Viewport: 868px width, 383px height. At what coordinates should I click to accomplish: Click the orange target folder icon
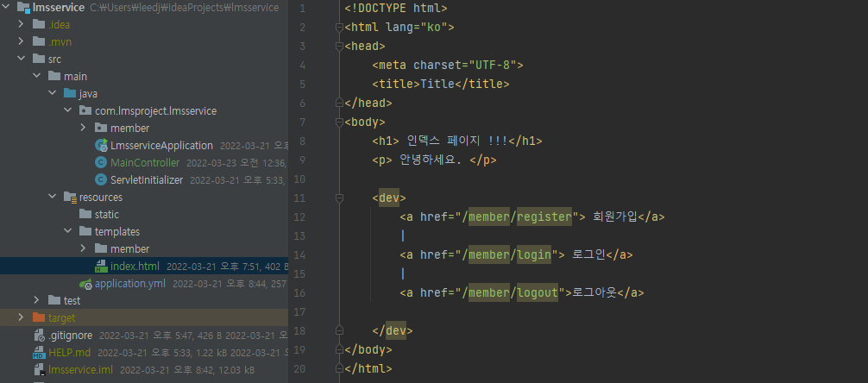[38, 317]
